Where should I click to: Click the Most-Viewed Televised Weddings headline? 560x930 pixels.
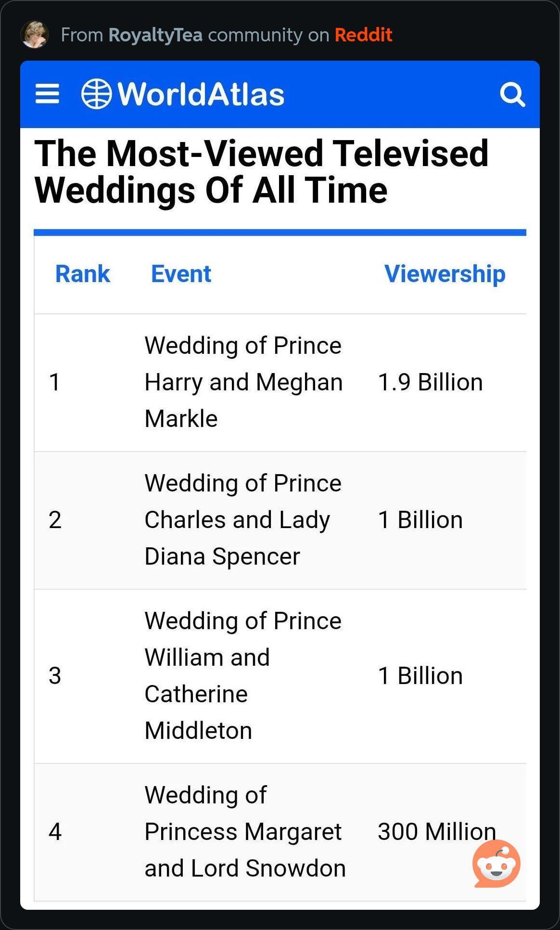point(261,172)
